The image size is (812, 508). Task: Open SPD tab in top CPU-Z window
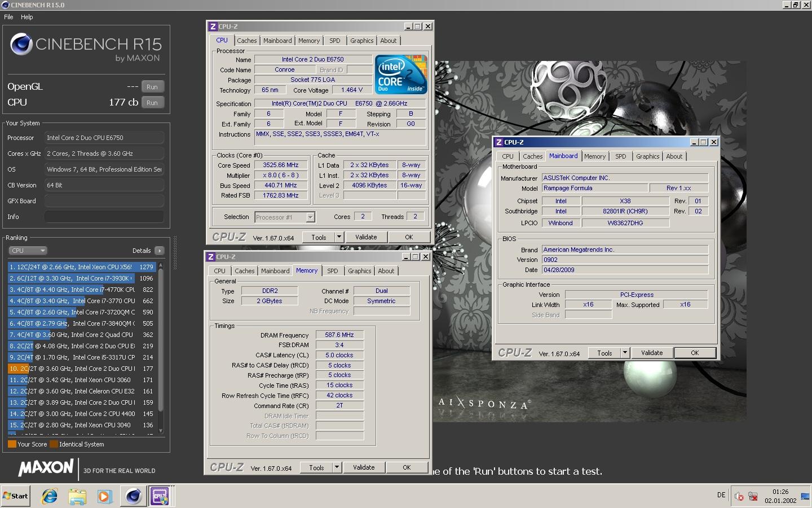click(x=335, y=41)
